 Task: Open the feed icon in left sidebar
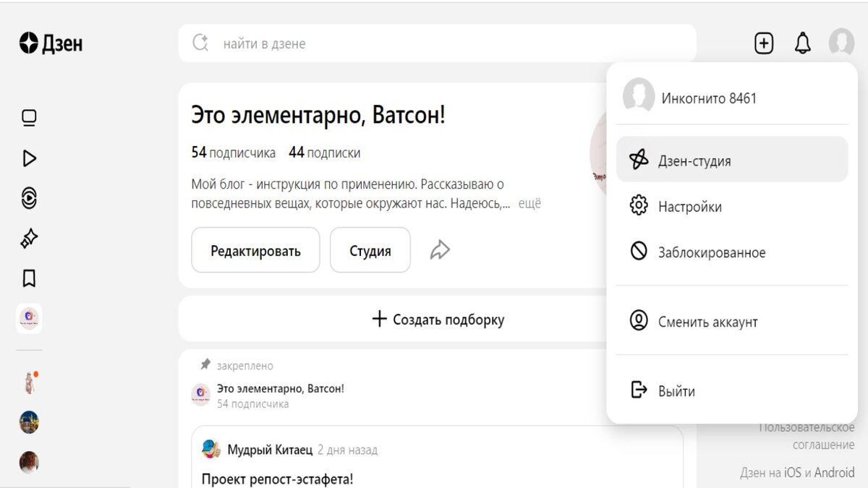pos(29,118)
